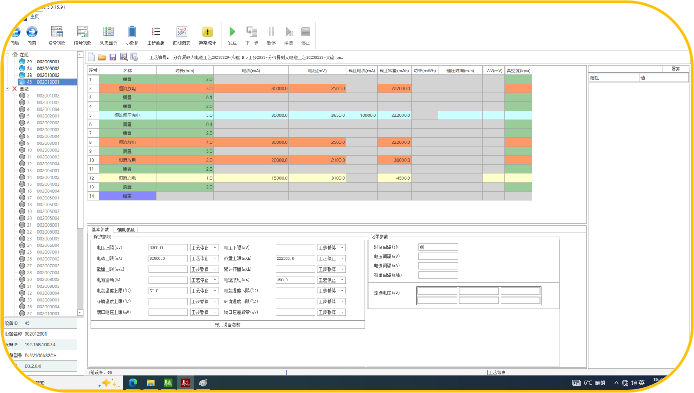Click the grey stop icon in toolbar
The image size is (694, 393).
[305, 32]
